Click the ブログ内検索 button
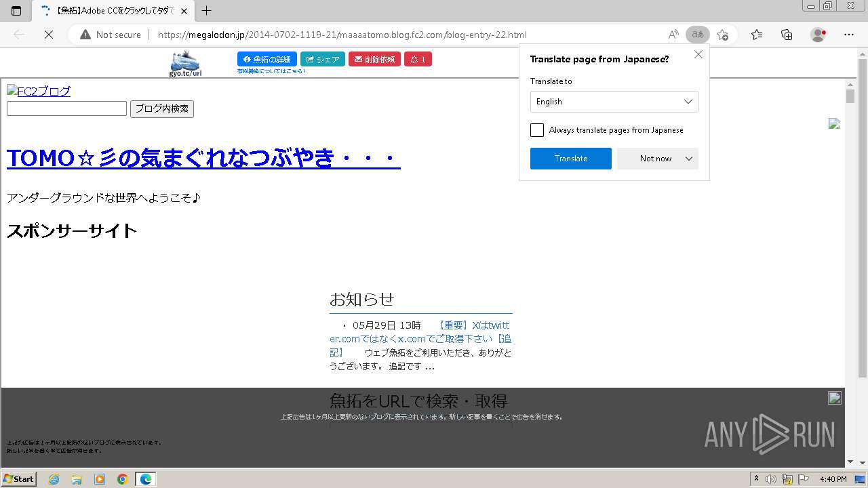Screen dimensions: 868x488 162,109
